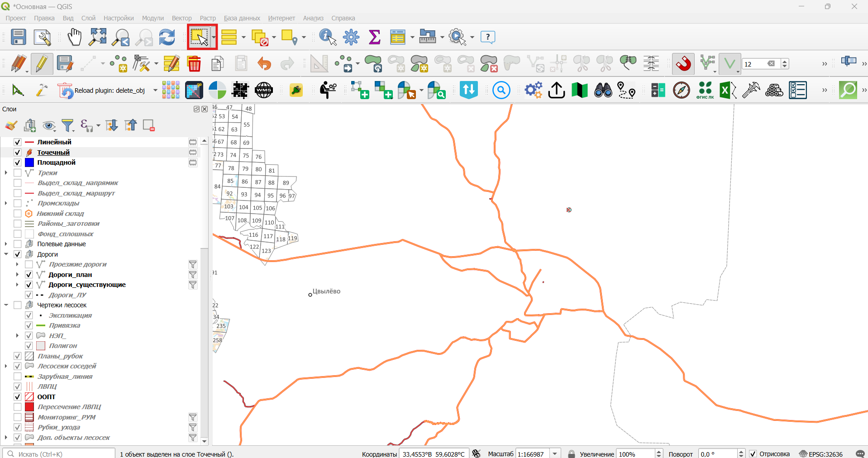The height and width of the screenshot is (458, 868).
Task: Uncheck the Линейный layer visibility
Action: click(18, 142)
